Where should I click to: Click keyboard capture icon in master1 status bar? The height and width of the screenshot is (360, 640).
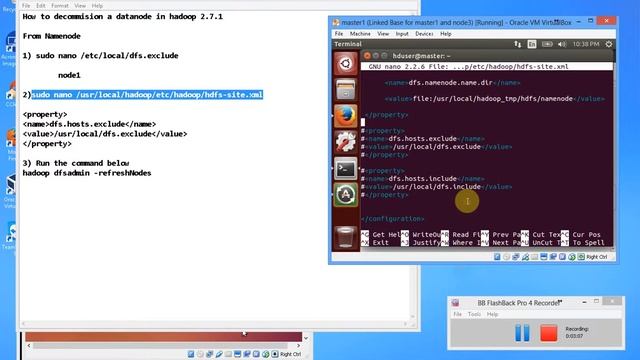[x=581, y=257]
